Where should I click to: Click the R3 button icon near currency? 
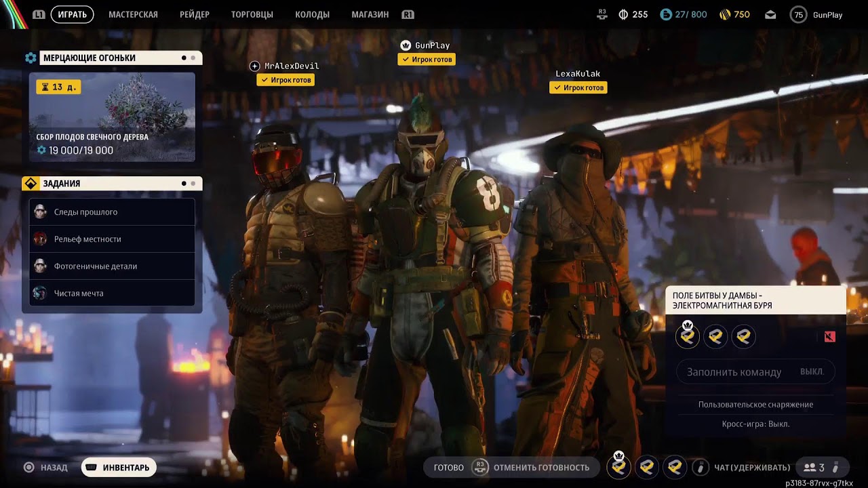602,14
